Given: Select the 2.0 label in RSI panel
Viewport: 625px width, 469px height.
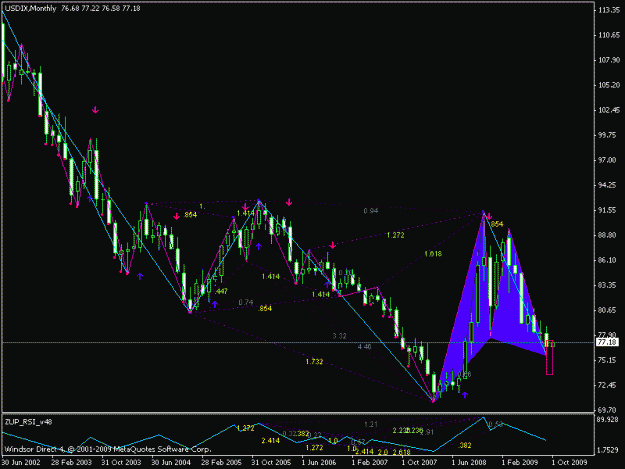Looking at the screenshot, I should click(x=383, y=452).
